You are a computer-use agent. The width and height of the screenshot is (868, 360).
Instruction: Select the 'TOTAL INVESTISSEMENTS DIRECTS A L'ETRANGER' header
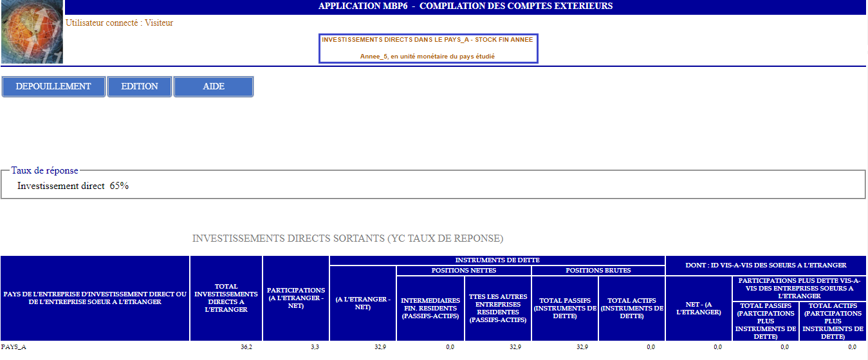click(x=226, y=298)
